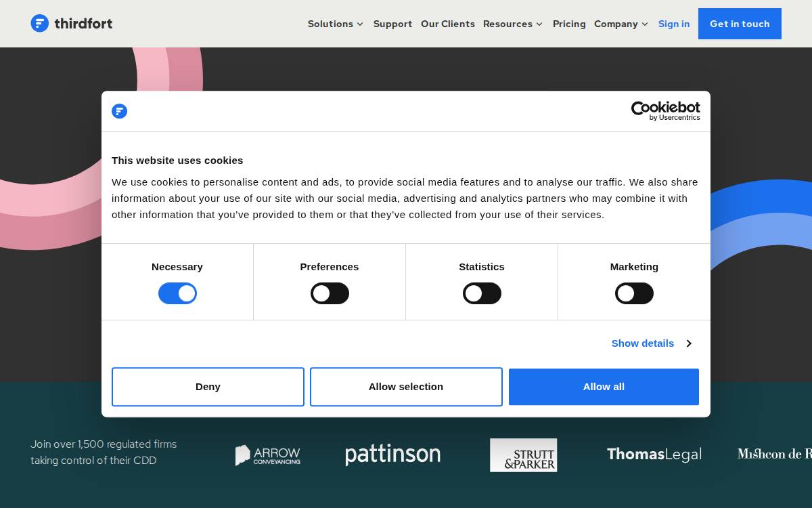Click the Thirdfort logo in header
Image resolution: width=812 pixels, height=508 pixels.
(x=72, y=24)
